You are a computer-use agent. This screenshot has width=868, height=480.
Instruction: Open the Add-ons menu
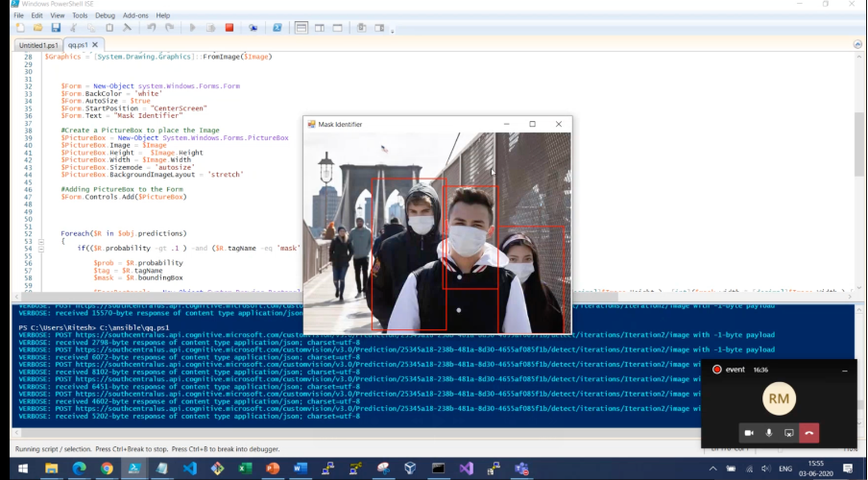[x=135, y=15]
